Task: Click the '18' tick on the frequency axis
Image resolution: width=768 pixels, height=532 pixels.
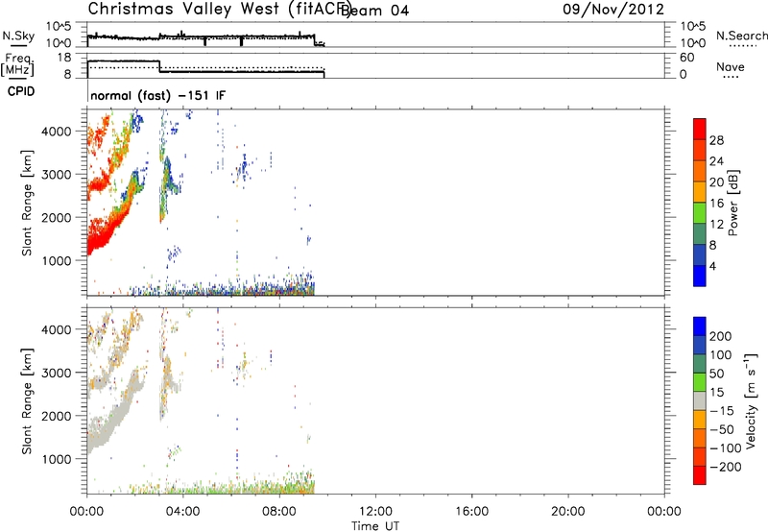Action: pyautogui.click(x=64, y=58)
